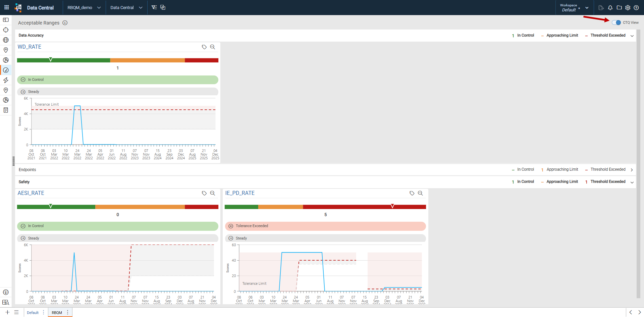This screenshot has width=644, height=317.
Task: Zoom the WD_RATE chart with magnifier icon
Action: point(213,47)
